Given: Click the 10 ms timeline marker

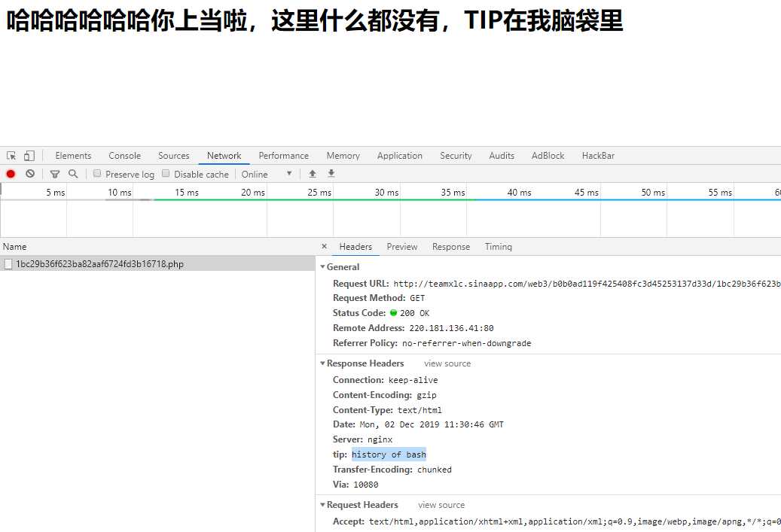Looking at the screenshot, I should (x=120, y=193).
